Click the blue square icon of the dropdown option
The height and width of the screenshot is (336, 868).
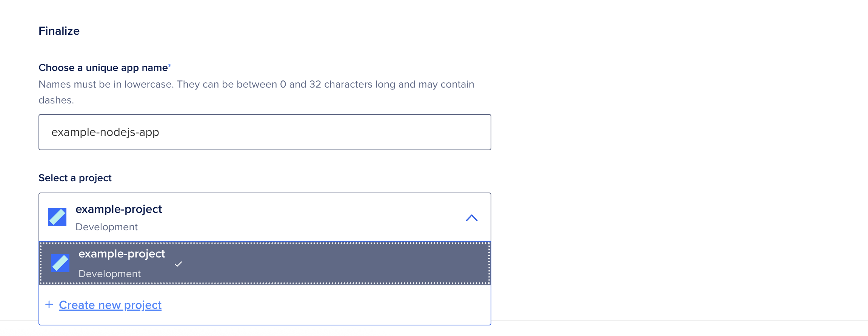[60, 263]
